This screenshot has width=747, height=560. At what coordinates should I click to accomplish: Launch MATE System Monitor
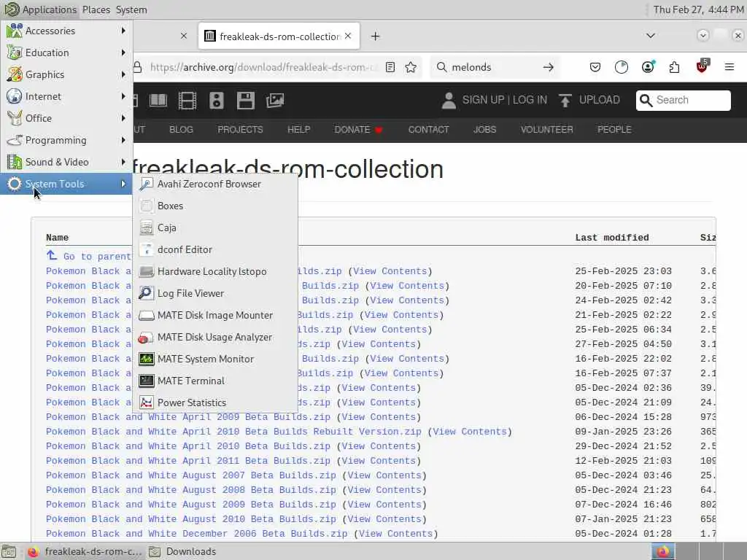coord(215,359)
